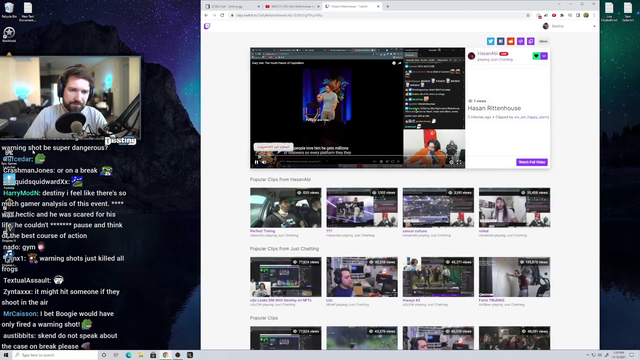This screenshot has width=640, height=360.
Task: Open the Chrome three-dot menu
Action: [594, 15]
